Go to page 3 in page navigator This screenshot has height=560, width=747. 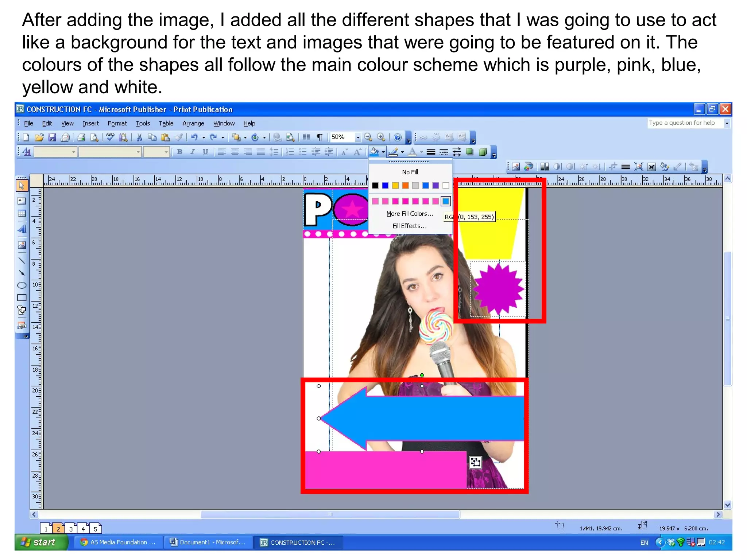[x=71, y=529]
